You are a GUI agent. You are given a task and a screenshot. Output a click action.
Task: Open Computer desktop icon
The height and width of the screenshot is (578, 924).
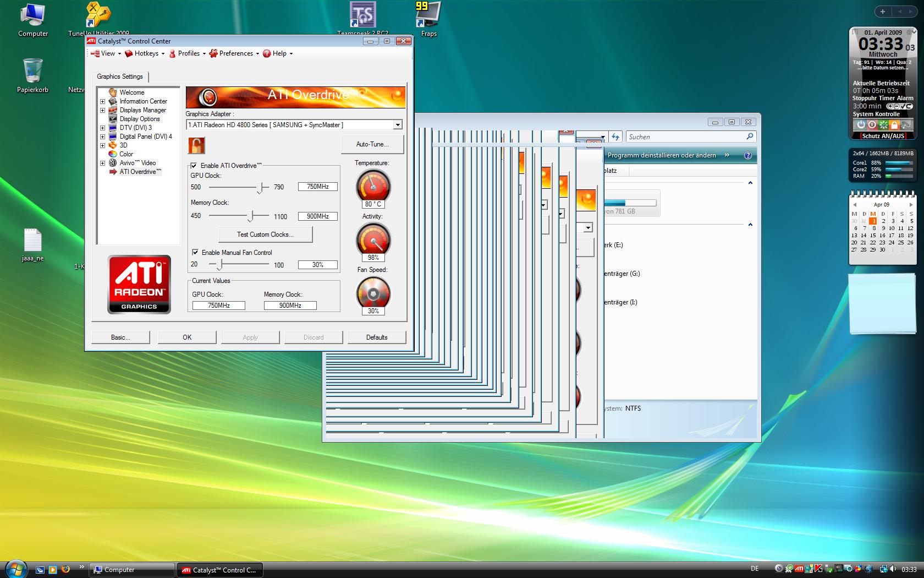point(33,20)
